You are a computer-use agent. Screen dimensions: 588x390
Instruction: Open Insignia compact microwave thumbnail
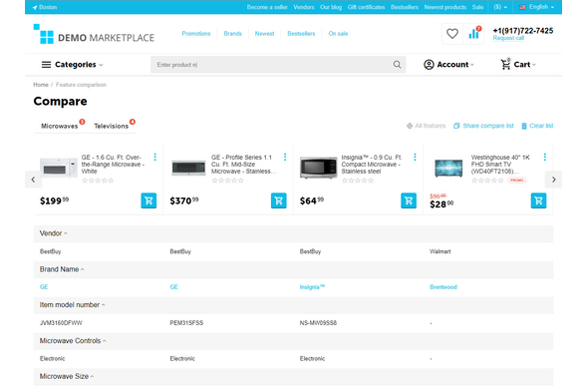318,168
